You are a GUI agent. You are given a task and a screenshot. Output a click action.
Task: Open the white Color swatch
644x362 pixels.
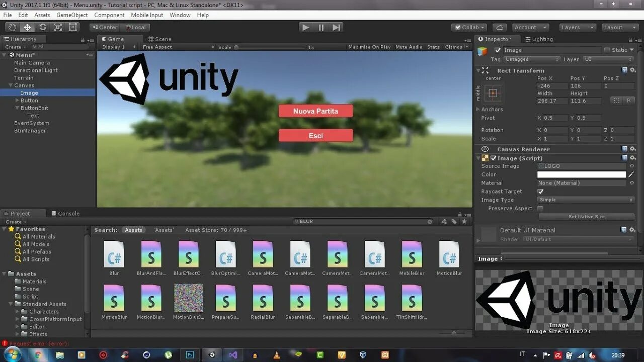coord(582,174)
